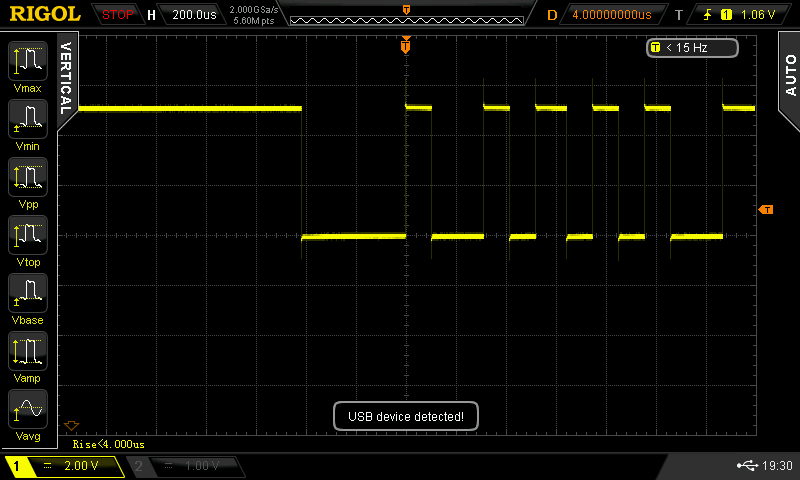Select the Vamp measurement icon
Viewport: 800px width, 480px height.
(28, 351)
